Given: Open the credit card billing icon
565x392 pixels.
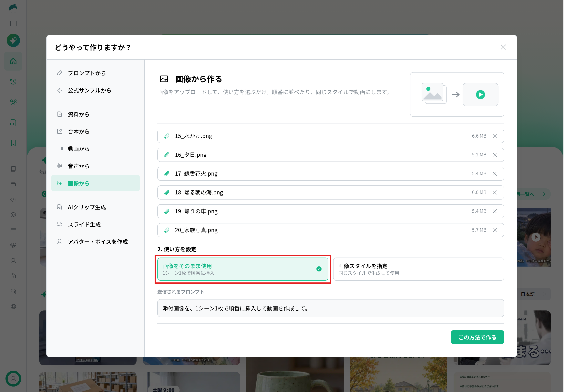Looking at the screenshot, I should click(x=13, y=230).
